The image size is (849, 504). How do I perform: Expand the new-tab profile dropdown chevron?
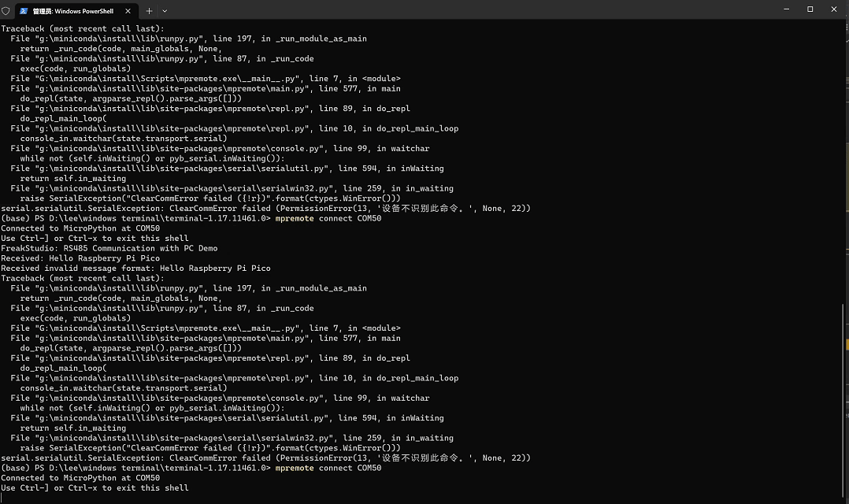click(165, 11)
